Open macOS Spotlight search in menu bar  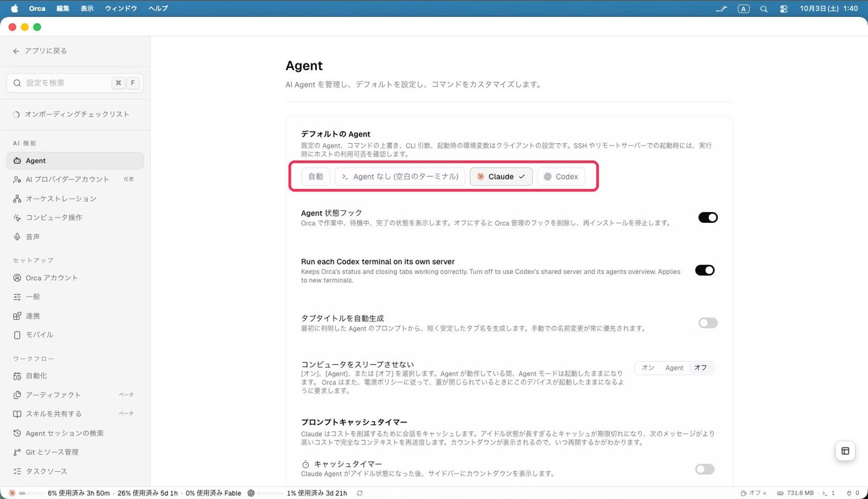[764, 9]
